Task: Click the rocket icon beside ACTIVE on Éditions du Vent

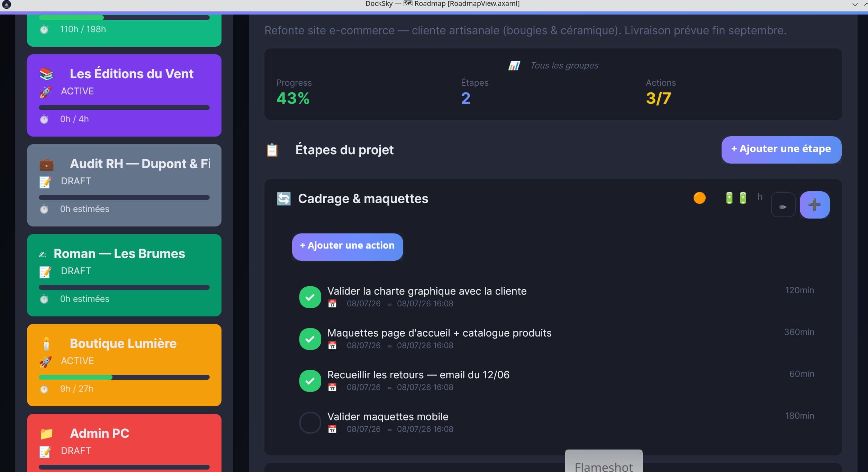Action: (x=45, y=92)
